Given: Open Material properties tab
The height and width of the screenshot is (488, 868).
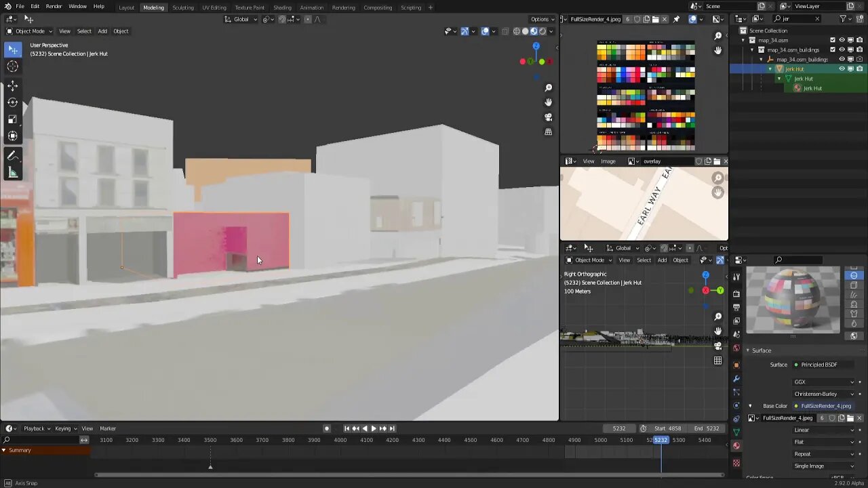Looking at the screenshot, I should (736, 446).
